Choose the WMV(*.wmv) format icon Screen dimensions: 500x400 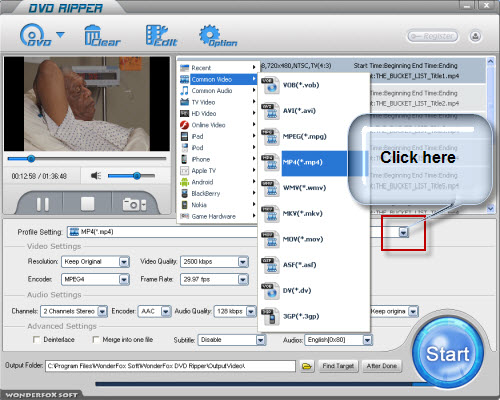(270, 188)
